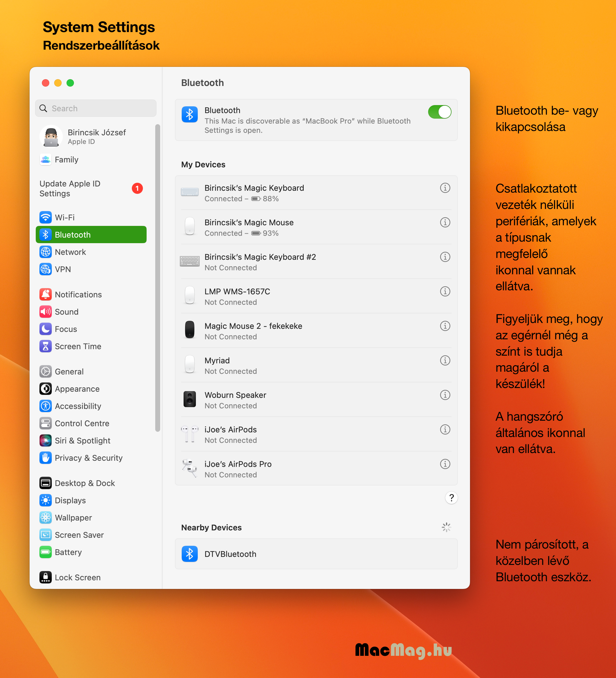Image resolution: width=616 pixels, height=678 pixels.
Task: Open info for Birincsik's Magic Keyboard
Action: click(x=445, y=188)
